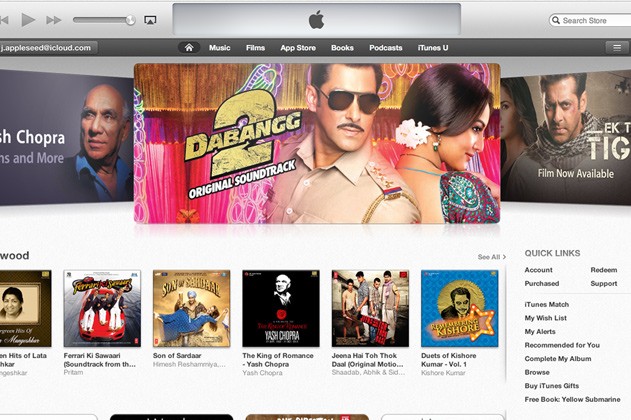Expand the See All link for Bollywood
The image size is (631, 420).
coord(490,257)
